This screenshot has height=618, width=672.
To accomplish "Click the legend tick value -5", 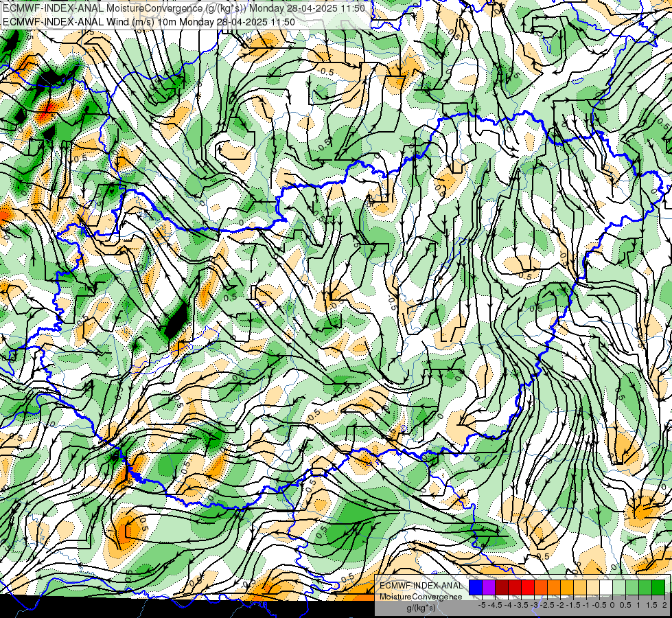I will coord(482,605).
